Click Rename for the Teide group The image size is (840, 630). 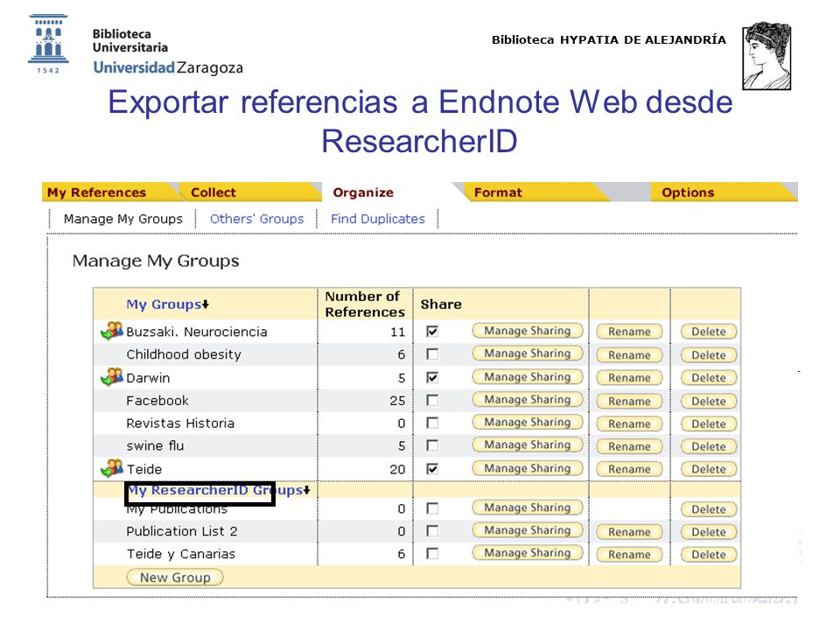click(629, 469)
